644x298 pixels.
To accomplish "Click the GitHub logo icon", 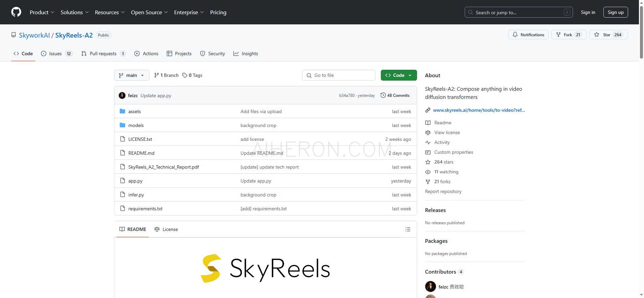I will (16, 12).
